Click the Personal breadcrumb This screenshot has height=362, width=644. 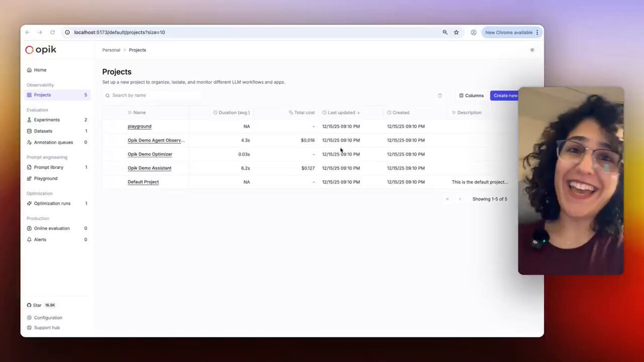point(111,50)
